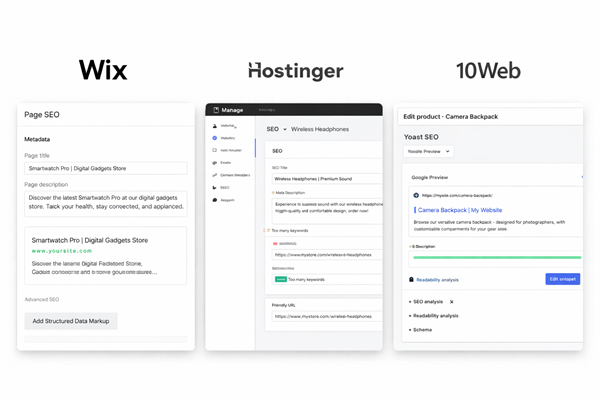
Task: Click the Manage icon in Hostinger header
Action: click(x=213, y=110)
